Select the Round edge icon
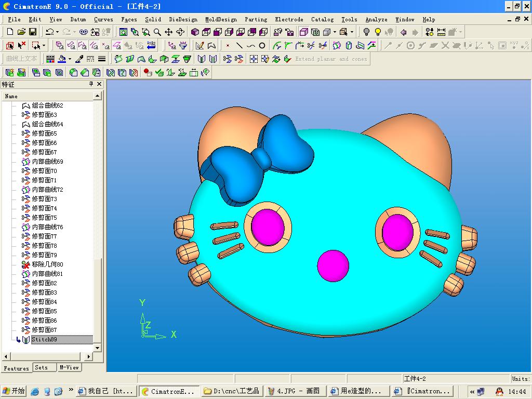 click(x=73, y=72)
